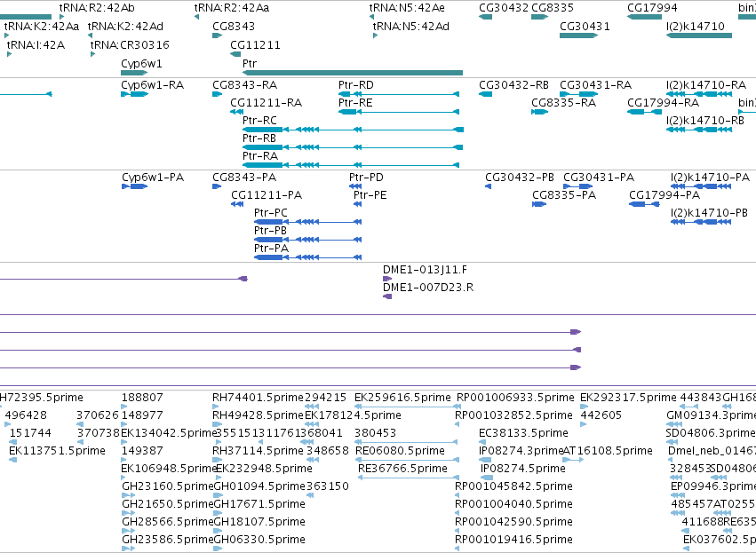
Task: Open the Cyp6w1-RA transcript label
Action: tap(153, 85)
